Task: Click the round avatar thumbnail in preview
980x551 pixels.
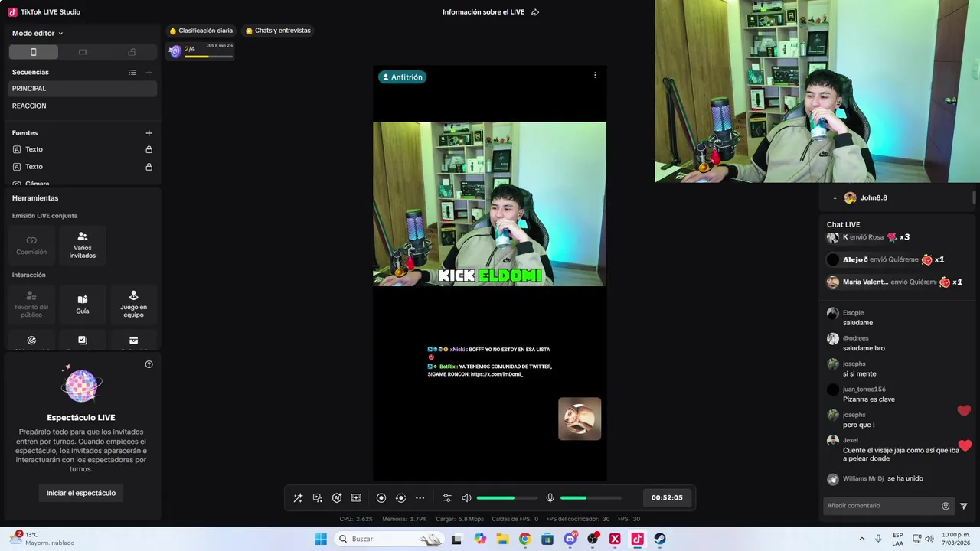Action: pos(580,419)
